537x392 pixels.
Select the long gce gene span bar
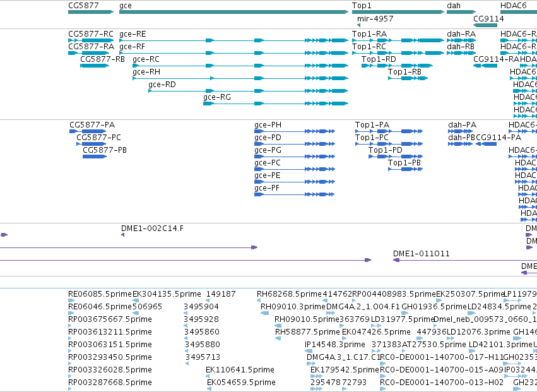point(234,12)
